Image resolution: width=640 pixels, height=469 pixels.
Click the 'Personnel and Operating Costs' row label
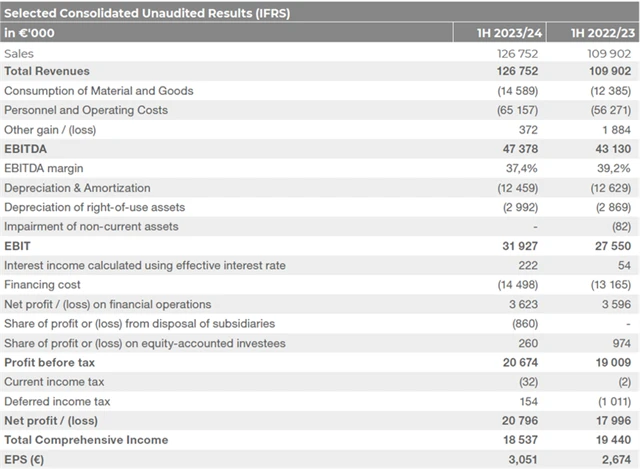[x=86, y=110]
